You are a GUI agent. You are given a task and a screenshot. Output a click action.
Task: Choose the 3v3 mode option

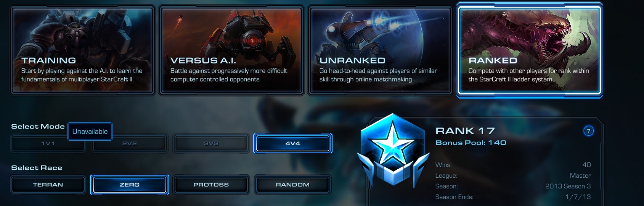pos(211,143)
